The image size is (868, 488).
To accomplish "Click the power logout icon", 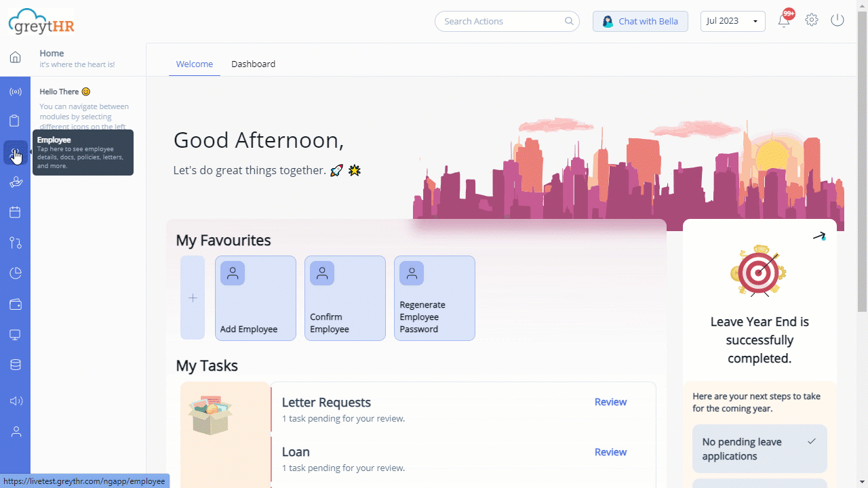I will click(837, 20).
